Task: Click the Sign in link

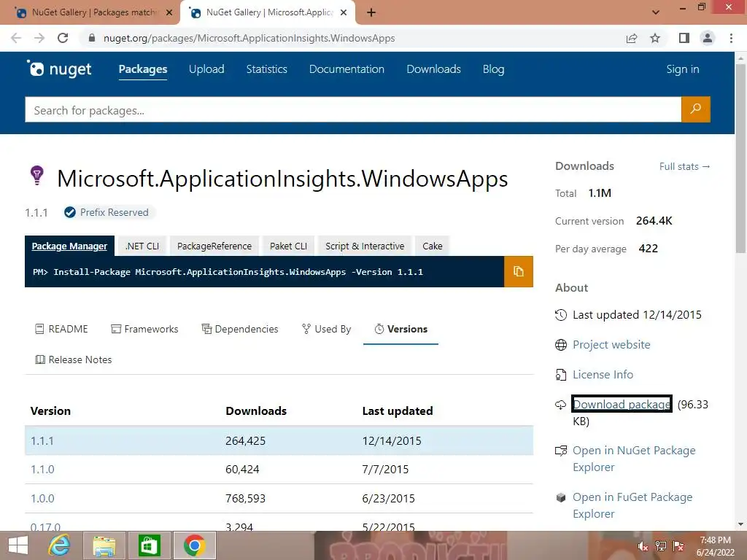Action: pyautogui.click(x=683, y=69)
